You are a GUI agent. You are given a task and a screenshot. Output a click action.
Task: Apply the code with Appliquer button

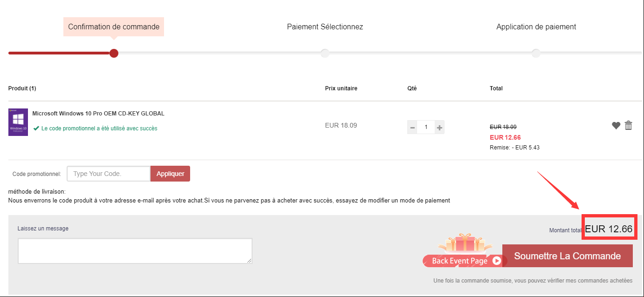[170, 174]
